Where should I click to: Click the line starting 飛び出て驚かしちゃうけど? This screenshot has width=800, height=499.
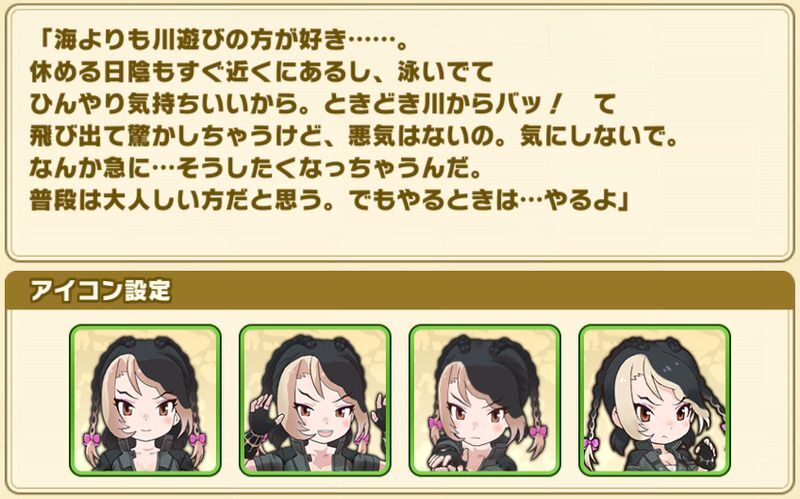[x=353, y=137]
